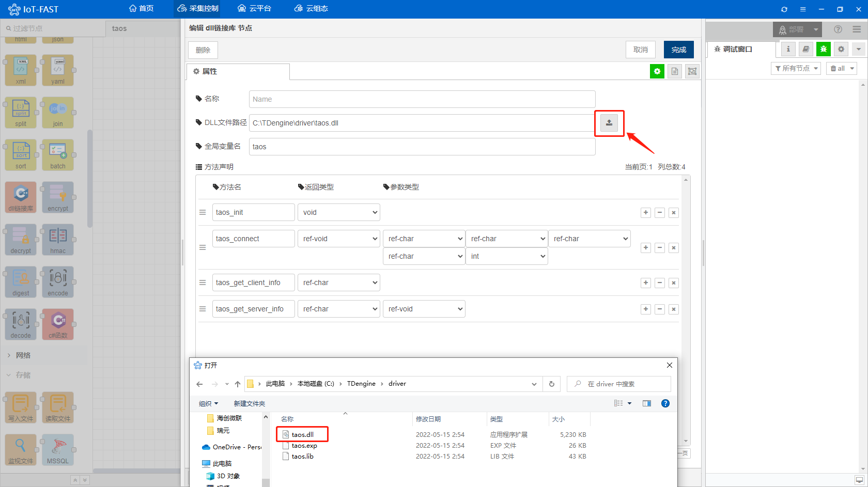Viewport: 868px width, 487px height.
Task: Open the 首页 menu
Action: (141, 9)
